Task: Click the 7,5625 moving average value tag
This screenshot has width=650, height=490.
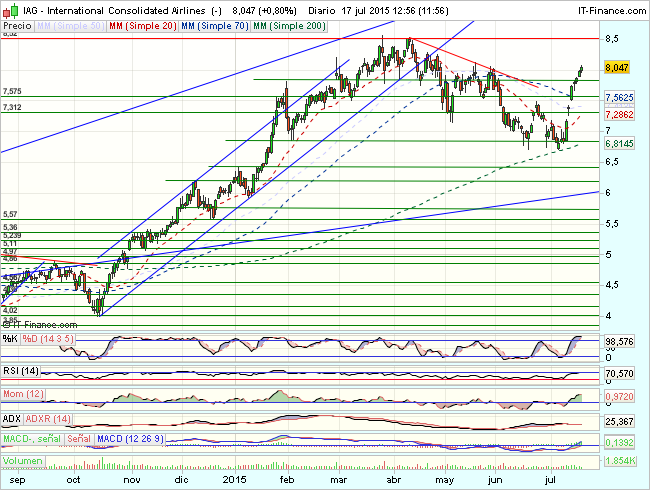Action: tap(620, 97)
